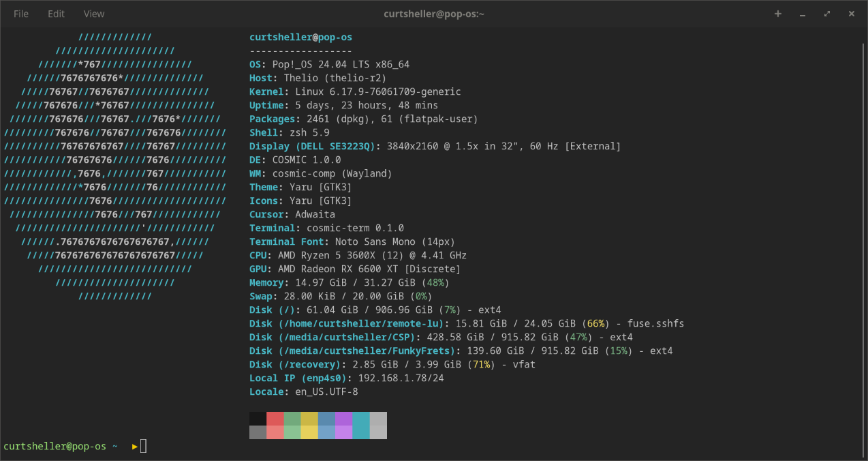
Task: Click the red swatch in top color row
Action: click(x=275, y=419)
